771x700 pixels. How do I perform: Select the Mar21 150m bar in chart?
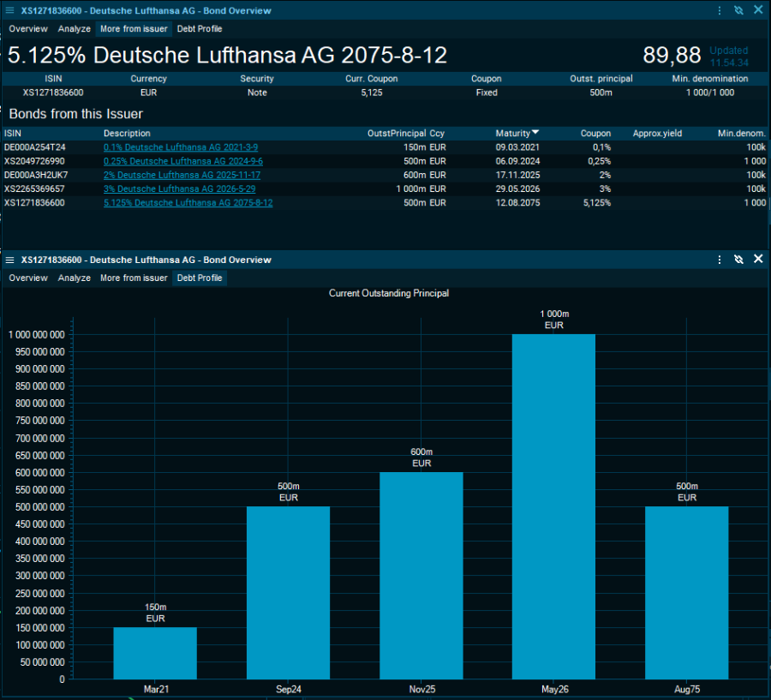click(155, 653)
